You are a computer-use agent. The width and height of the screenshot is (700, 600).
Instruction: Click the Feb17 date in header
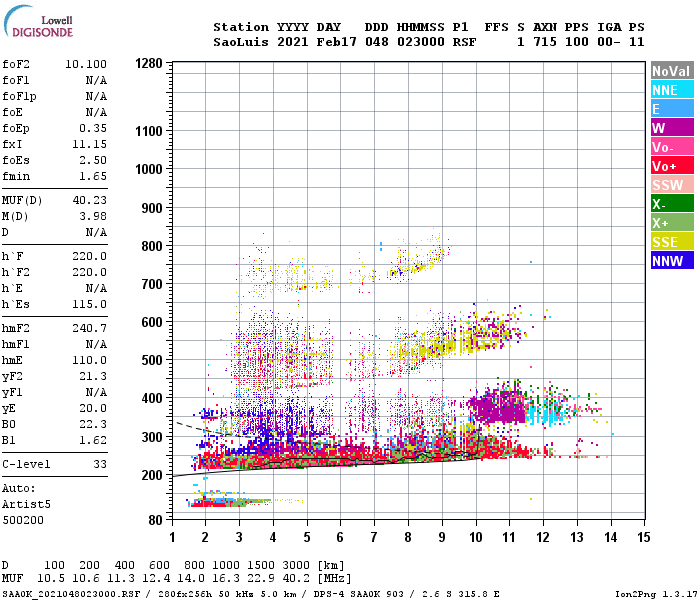click(x=337, y=42)
